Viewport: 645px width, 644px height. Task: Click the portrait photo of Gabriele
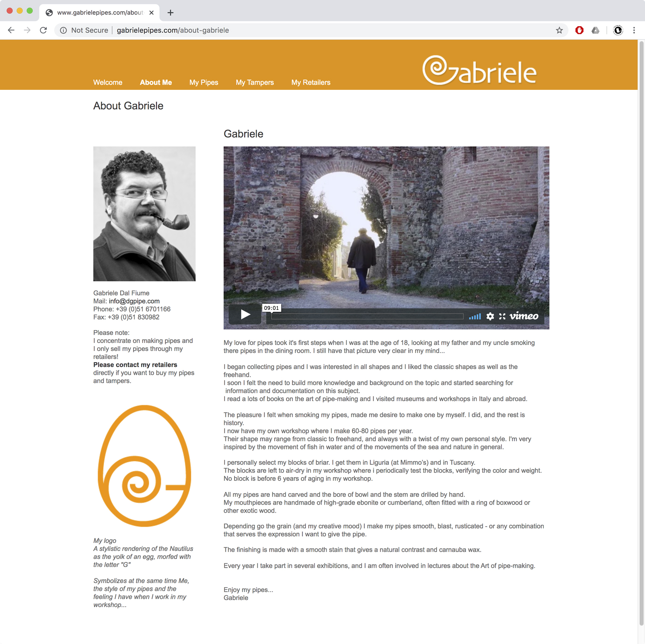[144, 214]
